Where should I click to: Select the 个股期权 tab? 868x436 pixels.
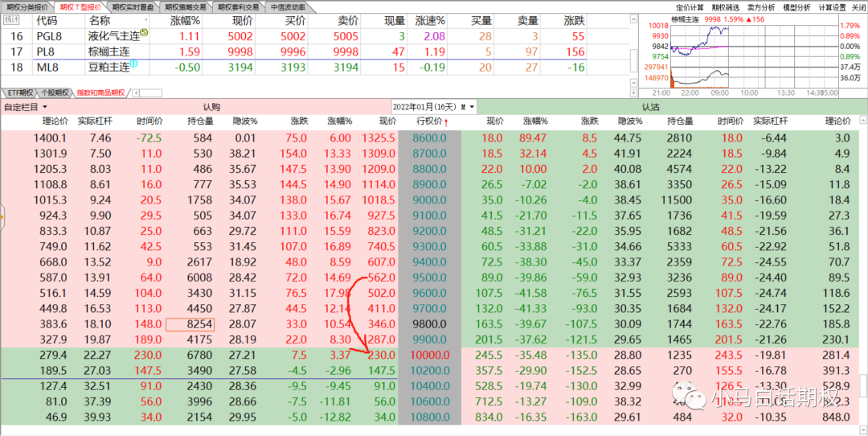pos(55,93)
